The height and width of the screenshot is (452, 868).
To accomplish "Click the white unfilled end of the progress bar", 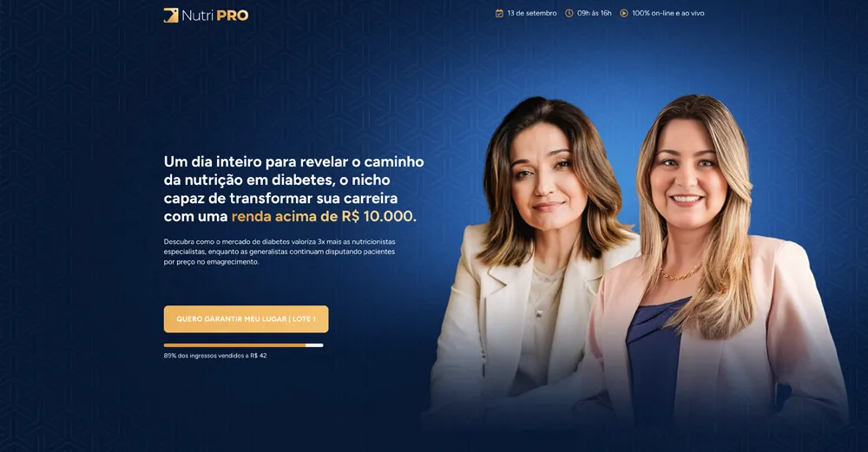I will pos(314,345).
